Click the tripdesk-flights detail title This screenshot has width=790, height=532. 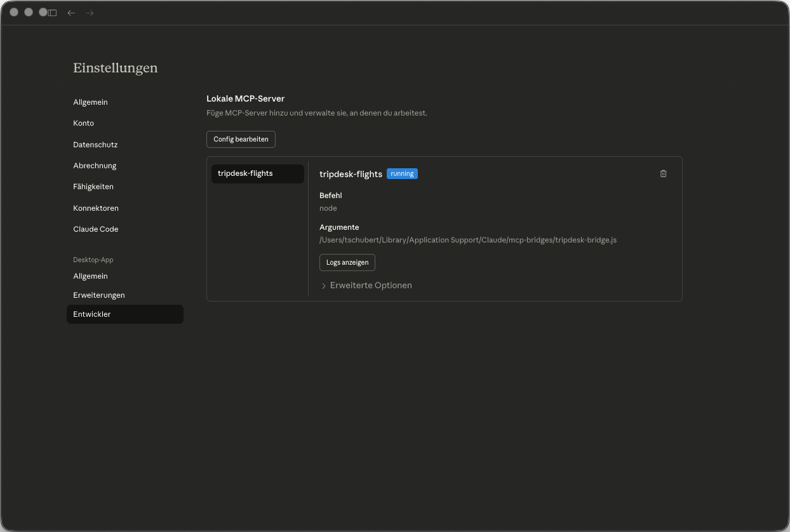tap(351, 174)
